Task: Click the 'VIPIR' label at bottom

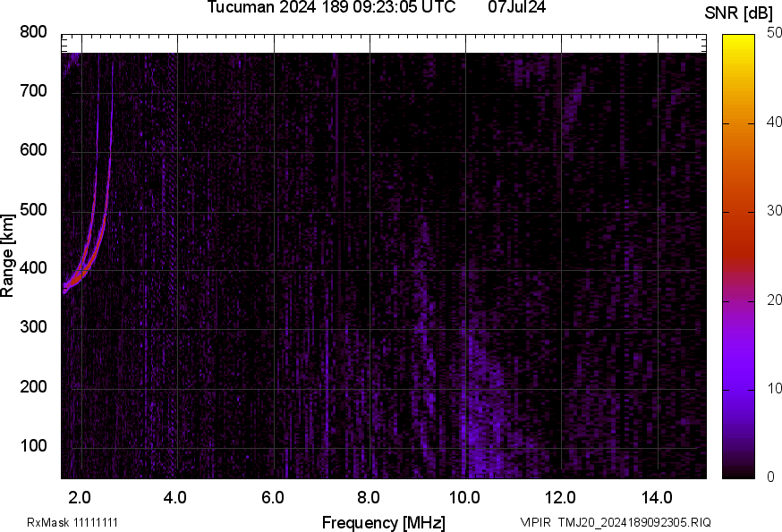Action: [x=536, y=522]
